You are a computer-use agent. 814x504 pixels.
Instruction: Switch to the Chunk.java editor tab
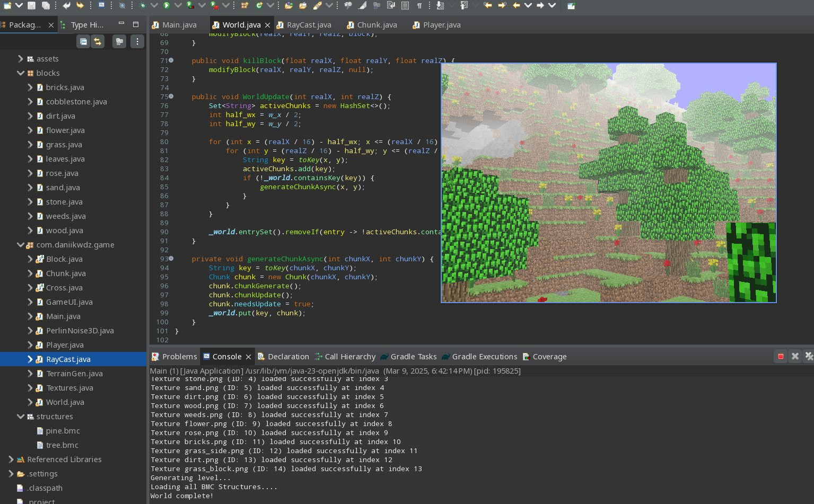[x=372, y=24]
